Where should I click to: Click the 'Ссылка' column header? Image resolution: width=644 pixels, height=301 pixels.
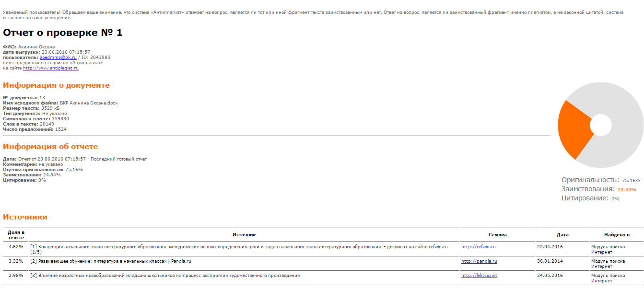pyautogui.click(x=497, y=235)
